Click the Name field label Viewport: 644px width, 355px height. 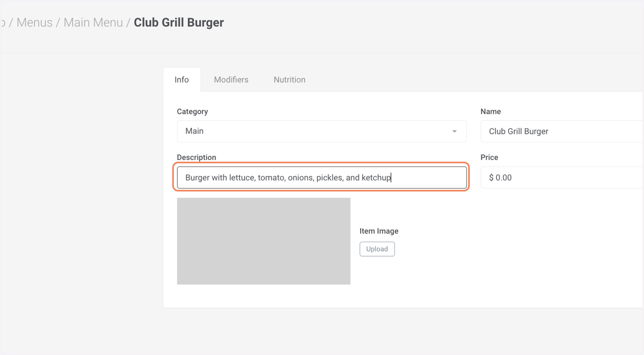tap(491, 112)
